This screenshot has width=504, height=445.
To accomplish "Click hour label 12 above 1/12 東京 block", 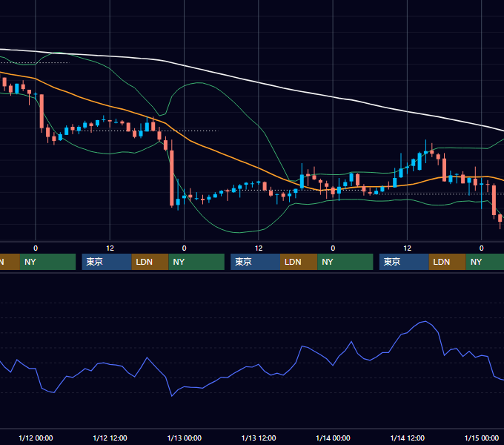I will tap(110, 248).
